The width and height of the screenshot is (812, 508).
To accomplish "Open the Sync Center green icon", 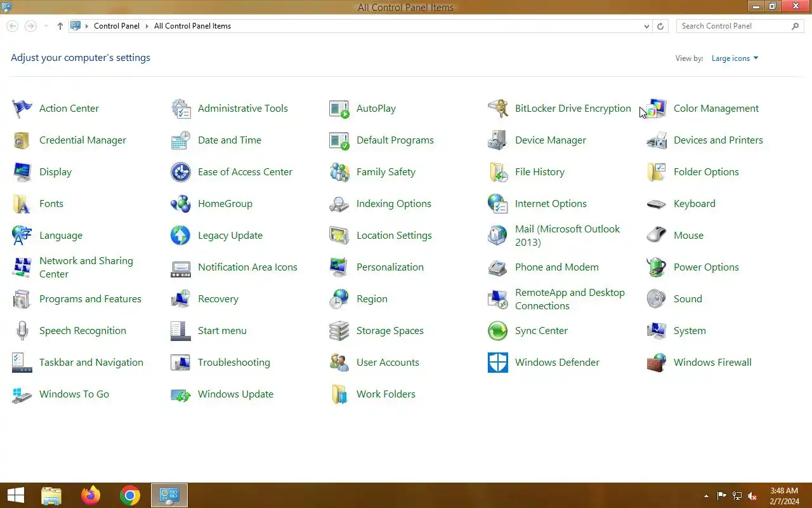I will tap(498, 331).
